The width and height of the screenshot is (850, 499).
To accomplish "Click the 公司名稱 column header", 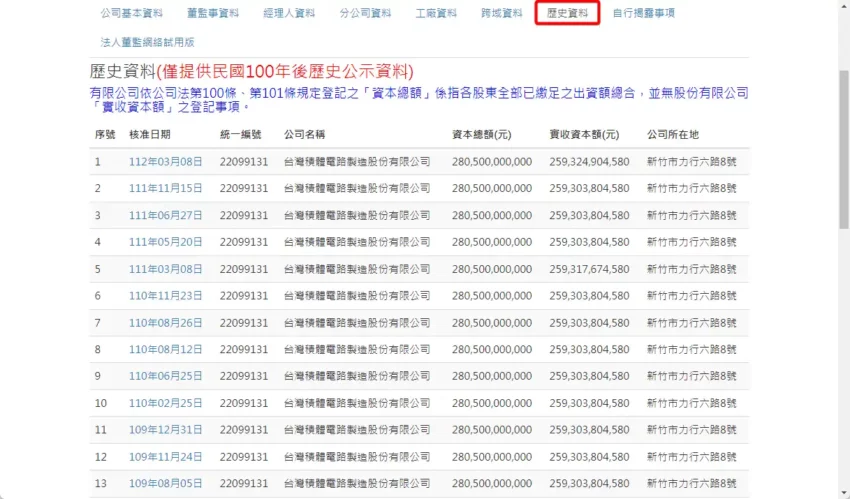I will click(305, 134).
